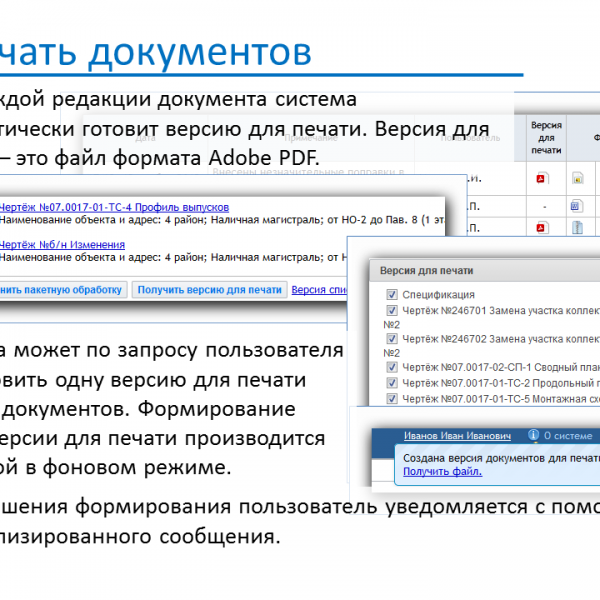600x600 pixels.
Task: Click the yellow document icon in the first row
Action: click(x=577, y=180)
